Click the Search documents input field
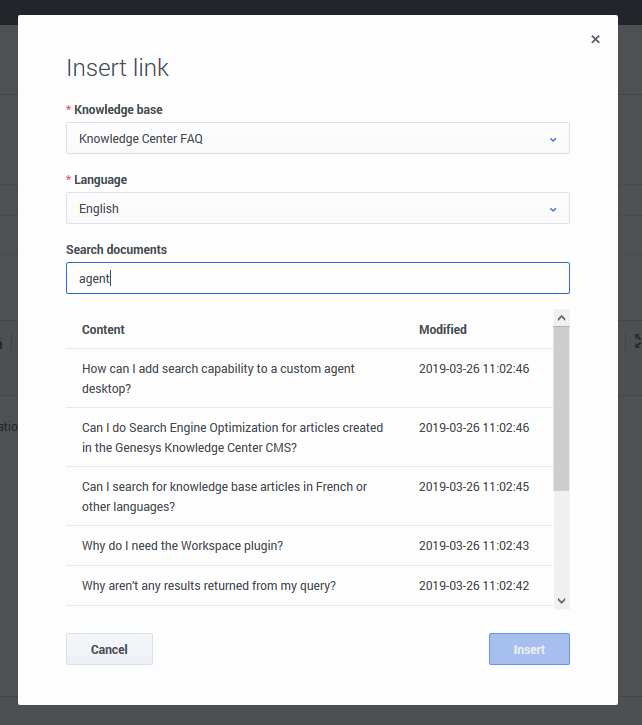Image resolution: width=642 pixels, height=725 pixels. pos(317,279)
